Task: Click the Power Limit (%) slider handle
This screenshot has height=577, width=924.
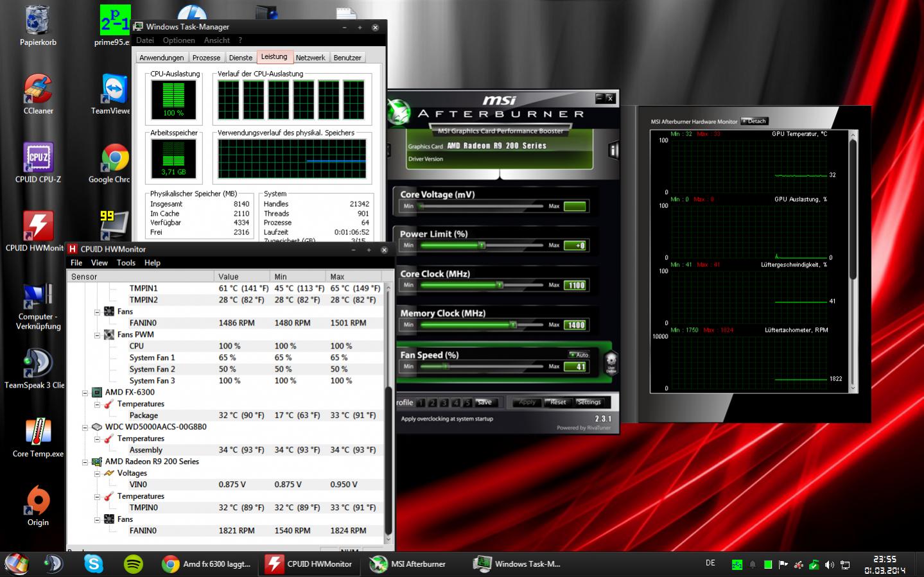Action: 482,245
